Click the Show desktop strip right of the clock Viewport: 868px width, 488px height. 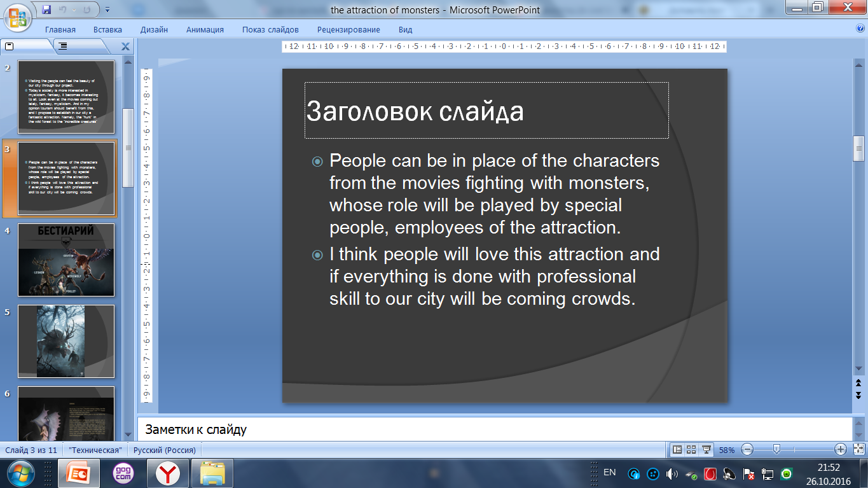tap(863, 473)
